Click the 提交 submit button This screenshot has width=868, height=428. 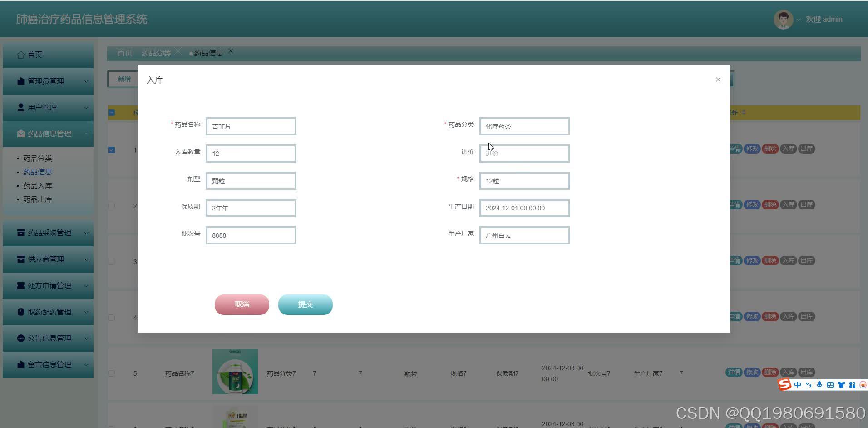[x=306, y=304]
